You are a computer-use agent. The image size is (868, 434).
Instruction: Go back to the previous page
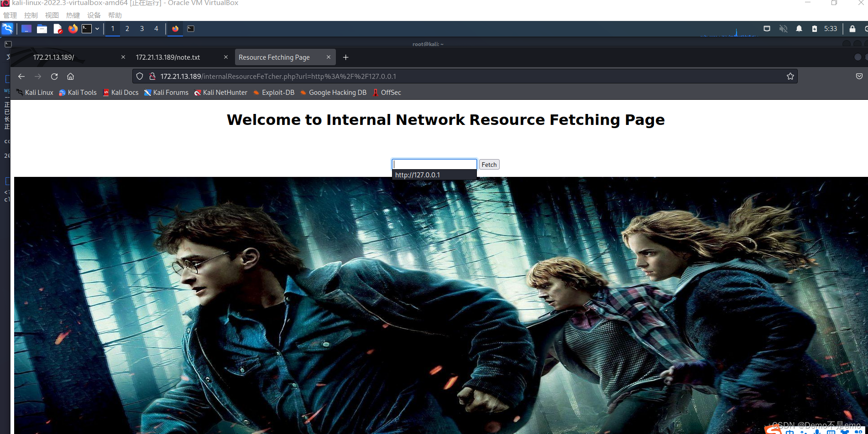[x=21, y=77]
